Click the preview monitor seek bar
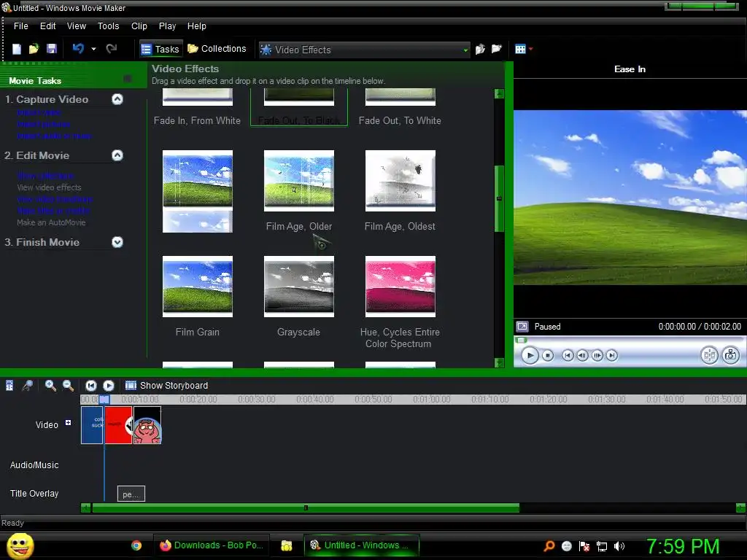This screenshot has height=560, width=747. (630, 340)
